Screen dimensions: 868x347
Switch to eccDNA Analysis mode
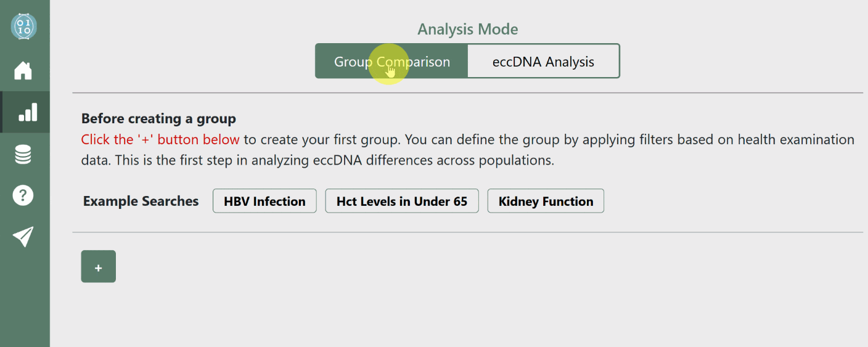click(x=543, y=62)
